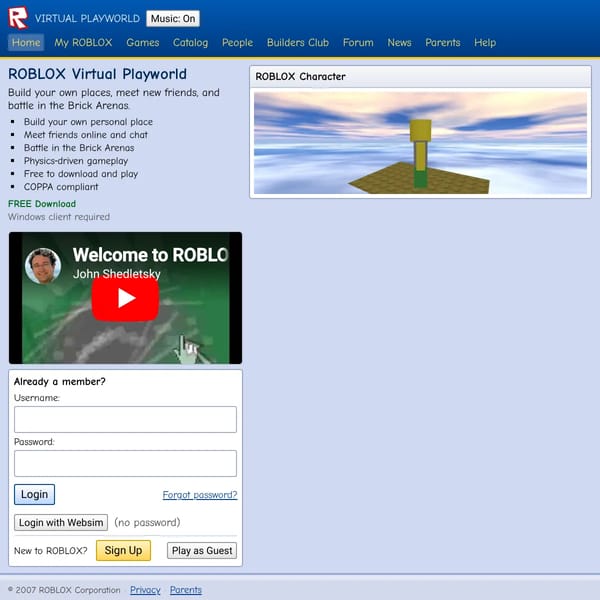600x600 pixels.
Task: Click the ROBLOX Character 3D preview
Action: pos(420,143)
